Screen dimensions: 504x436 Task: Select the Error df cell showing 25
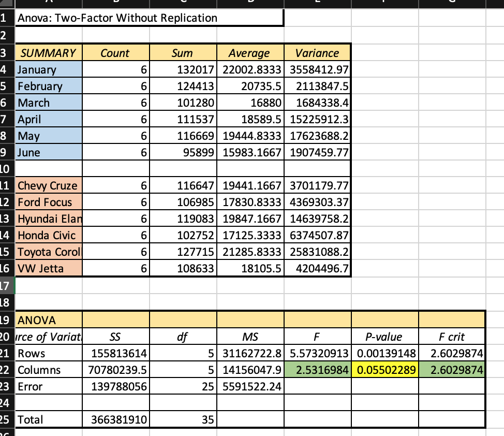[x=183, y=386]
